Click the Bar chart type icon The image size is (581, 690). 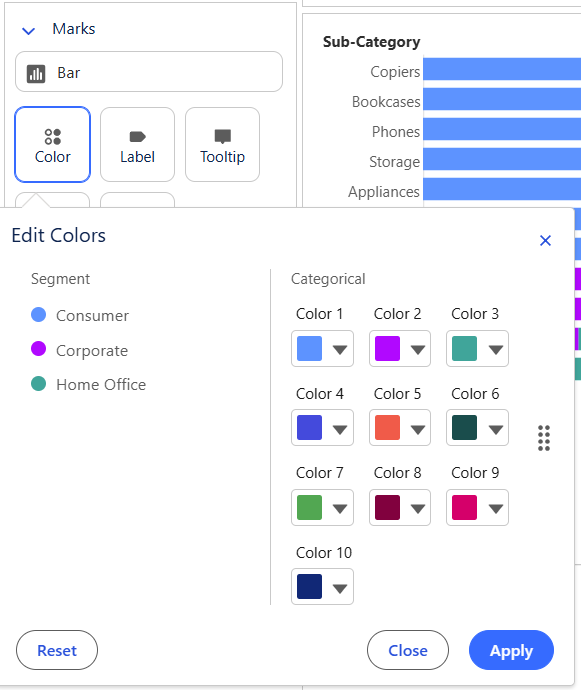pos(36,73)
